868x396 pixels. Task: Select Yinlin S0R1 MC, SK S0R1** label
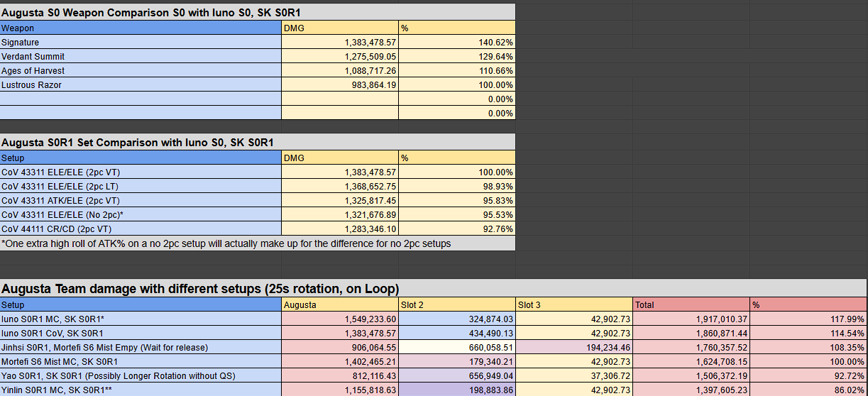[141, 390]
